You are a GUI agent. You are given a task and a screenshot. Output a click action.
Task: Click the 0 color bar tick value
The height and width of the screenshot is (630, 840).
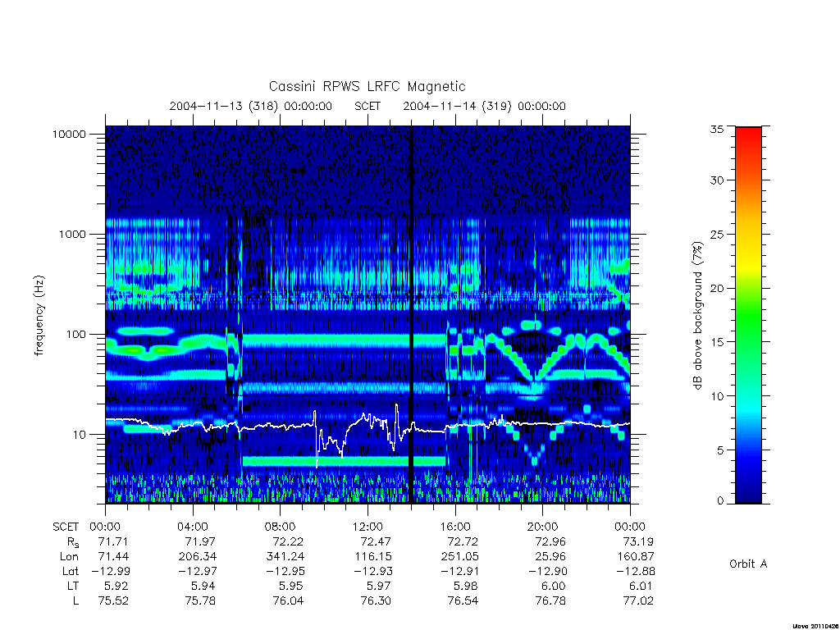(720, 501)
